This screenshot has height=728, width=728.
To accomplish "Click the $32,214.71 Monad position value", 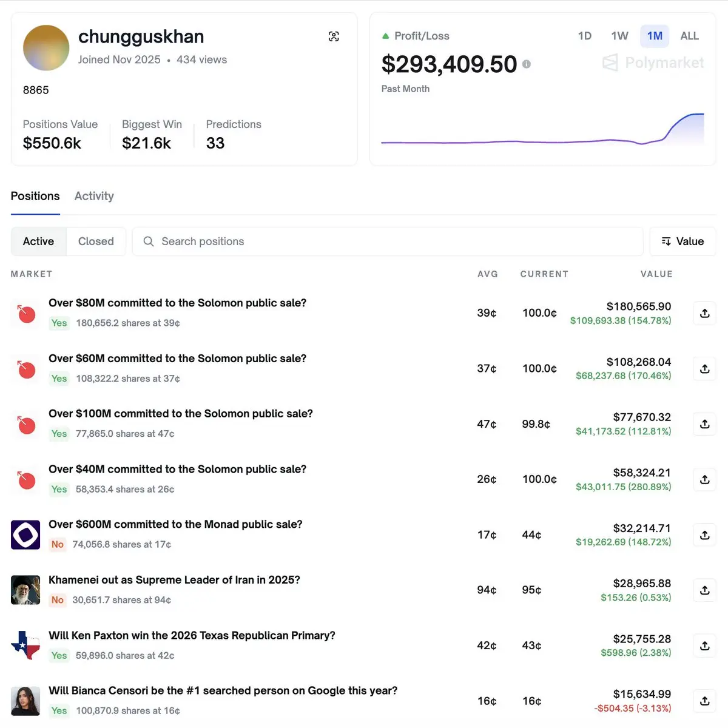I will point(642,528).
